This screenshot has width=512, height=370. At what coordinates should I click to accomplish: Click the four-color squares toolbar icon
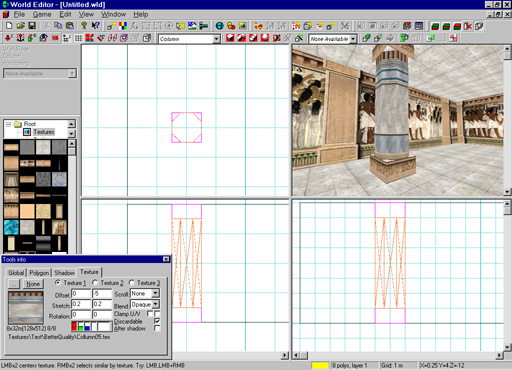tap(123, 26)
